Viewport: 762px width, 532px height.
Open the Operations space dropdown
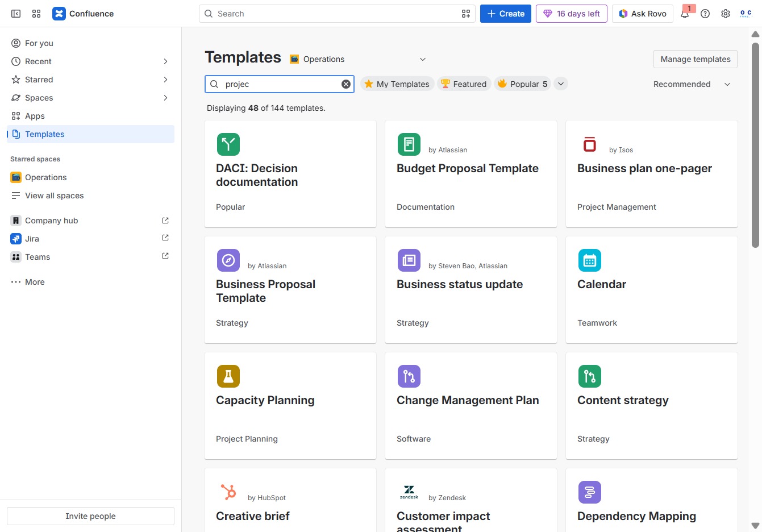(358, 59)
